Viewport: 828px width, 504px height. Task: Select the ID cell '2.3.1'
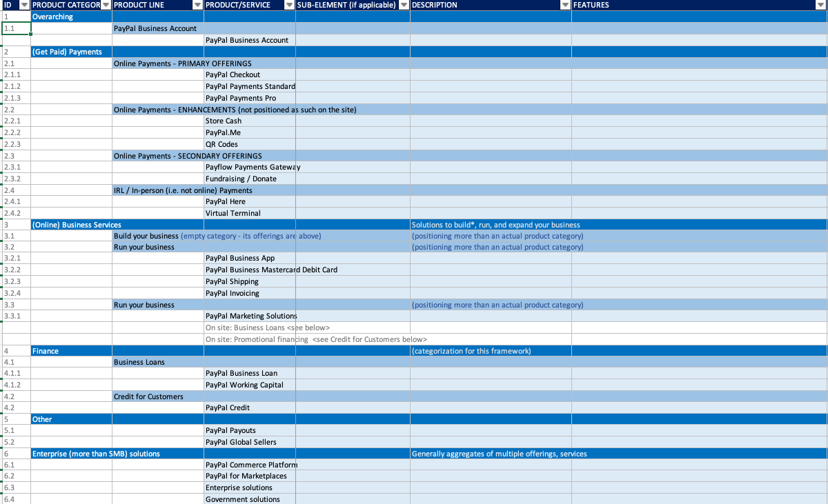[x=16, y=167]
